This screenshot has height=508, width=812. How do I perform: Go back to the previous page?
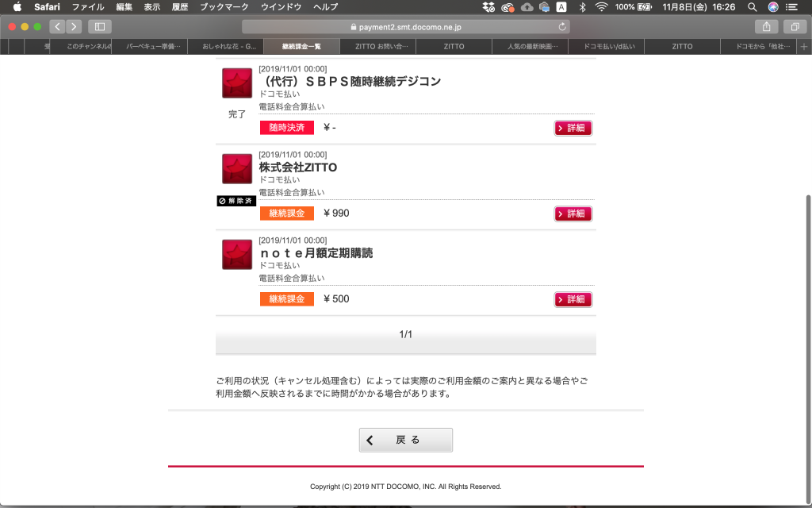(57, 26)
